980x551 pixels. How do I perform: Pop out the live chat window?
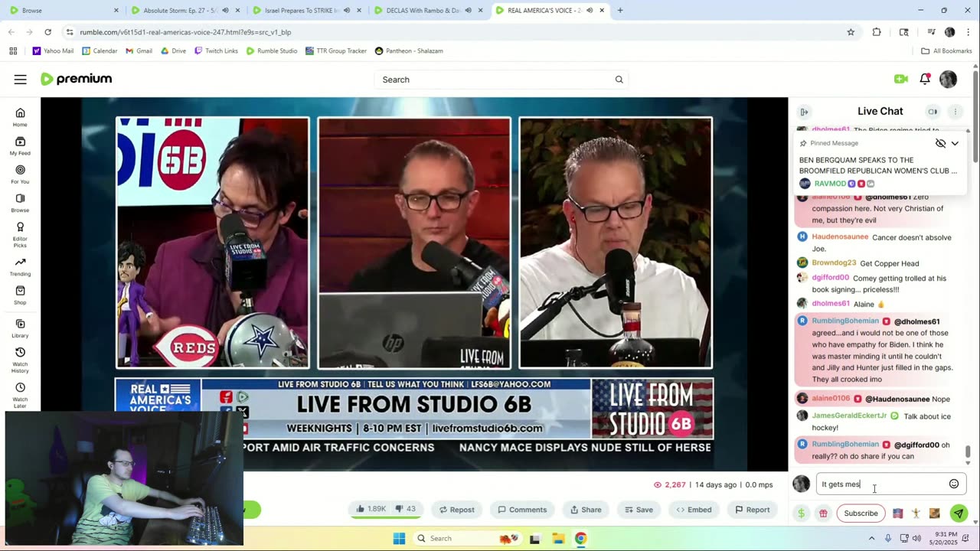(933, 112)
